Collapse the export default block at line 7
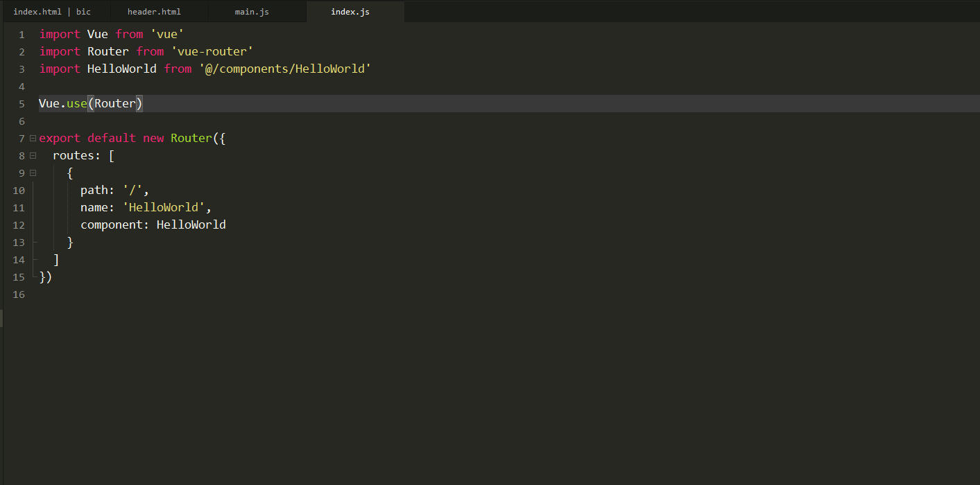 (x=33, y=139)
